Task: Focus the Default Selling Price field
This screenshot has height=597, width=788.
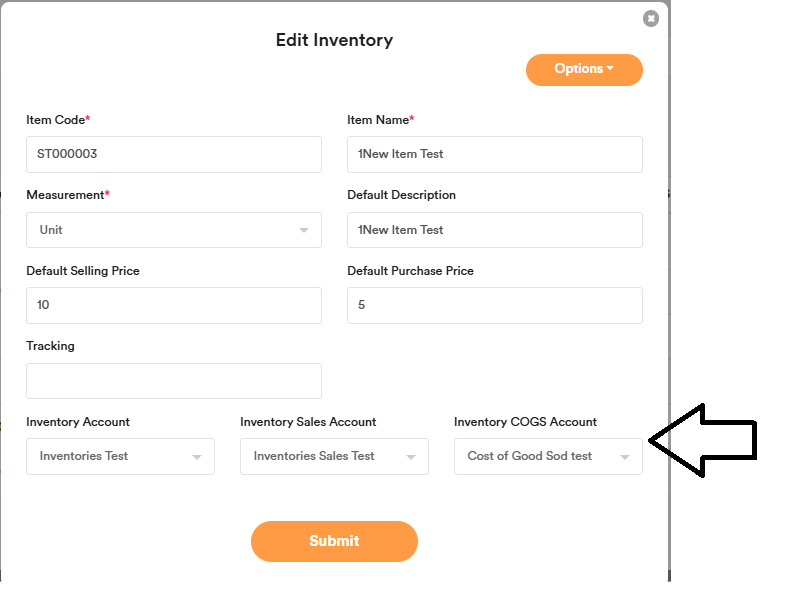Action: (174, 305)
